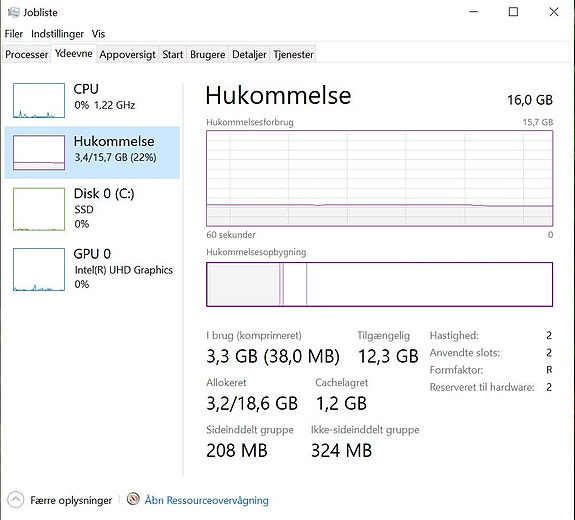
Task: Select Disk 0 (C:) performance entry
Action: tap(92, 209)
